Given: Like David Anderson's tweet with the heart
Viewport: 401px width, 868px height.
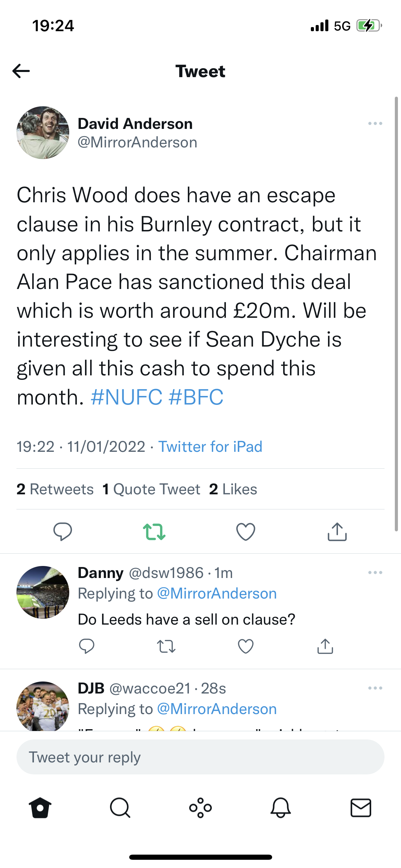Looking at the screenshot, I should point(246,531).
